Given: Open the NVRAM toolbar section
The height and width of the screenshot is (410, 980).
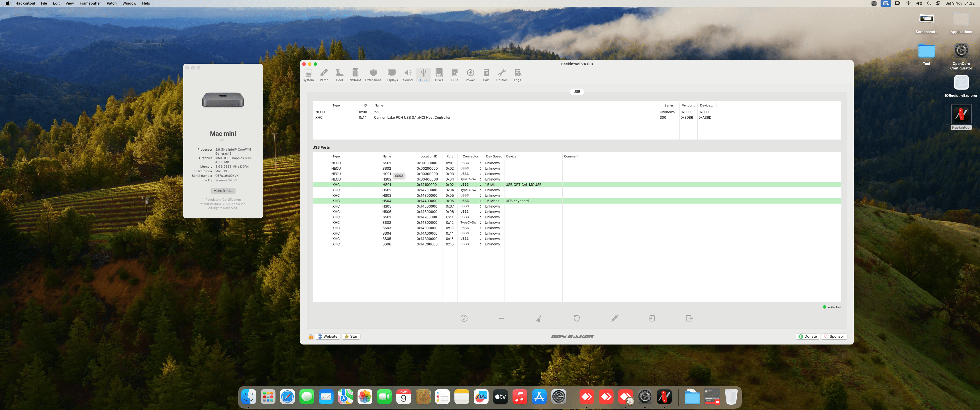Looking at the screenshot, I should [x=355, y=75].
